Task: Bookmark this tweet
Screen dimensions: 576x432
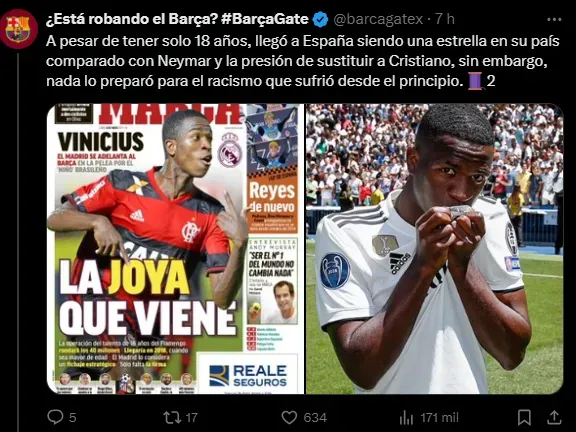Action: [x=524, y=417]
